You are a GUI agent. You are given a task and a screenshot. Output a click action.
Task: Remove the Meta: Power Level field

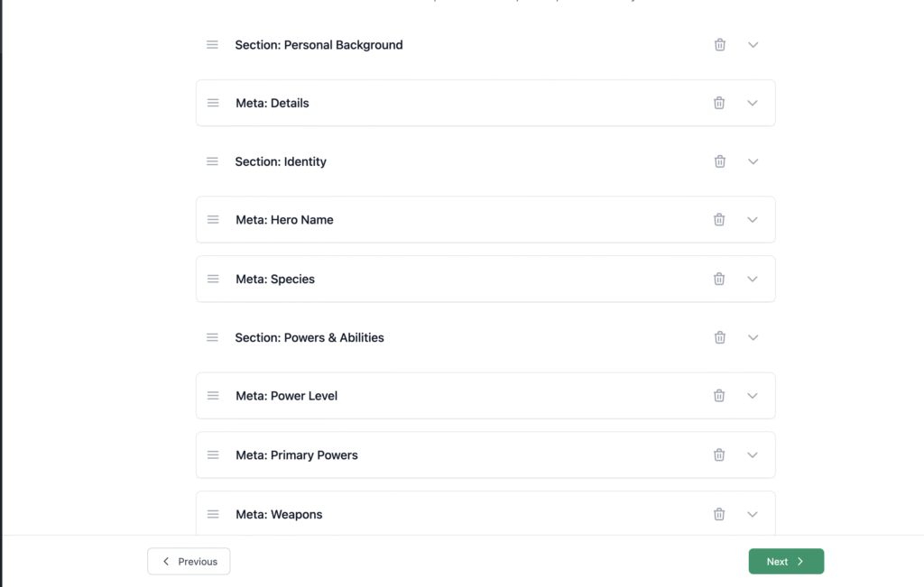(x=719, y=396)
